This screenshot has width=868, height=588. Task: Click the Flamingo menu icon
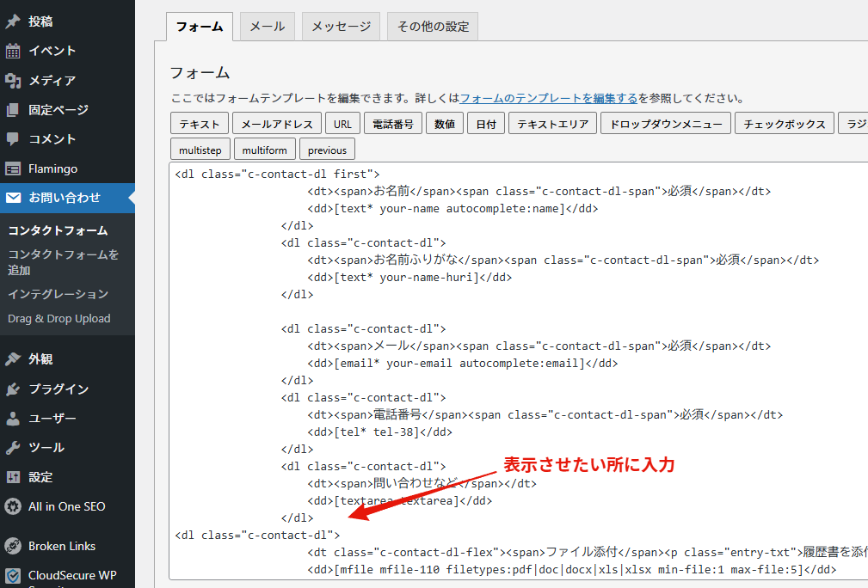[13, 169]
